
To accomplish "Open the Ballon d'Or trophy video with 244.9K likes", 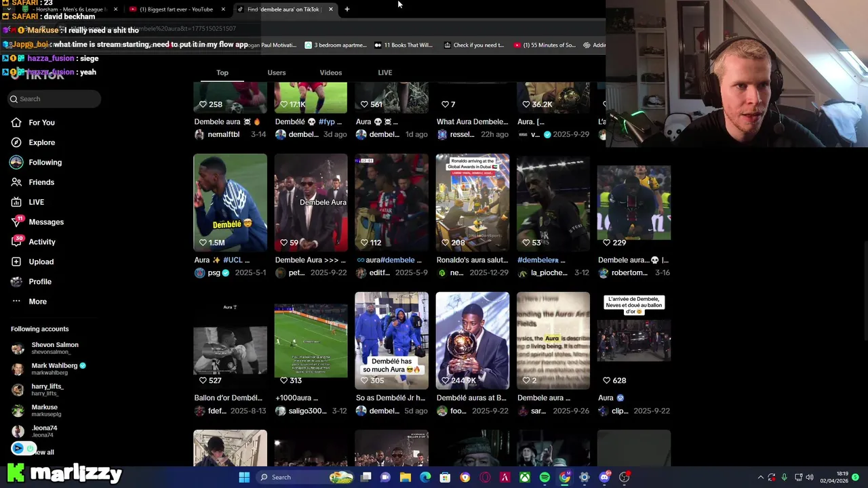I will (x=472, y=341).
